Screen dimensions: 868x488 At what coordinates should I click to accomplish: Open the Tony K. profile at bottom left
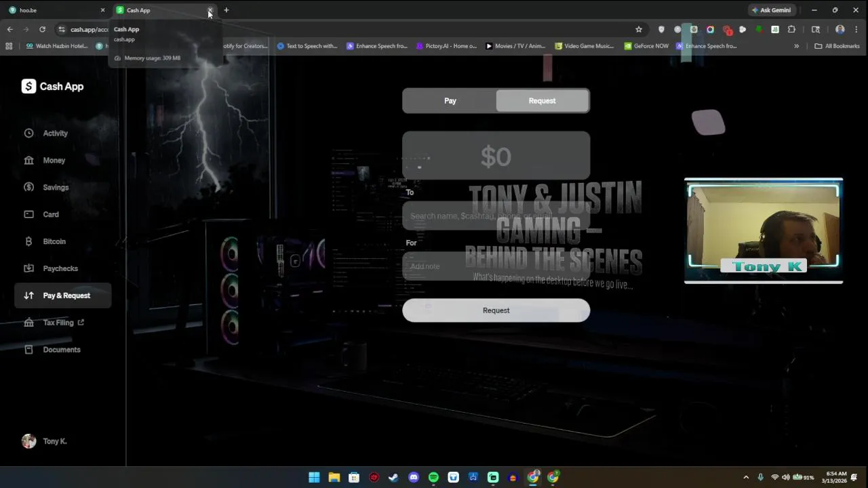click(44, 441)
